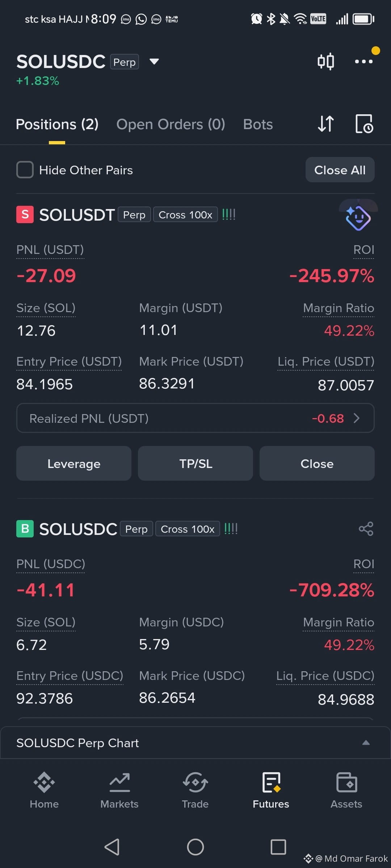Screen dimensions: 391x868
Task: Open the Assets wallet icon
Action: (x=346, y=782)
